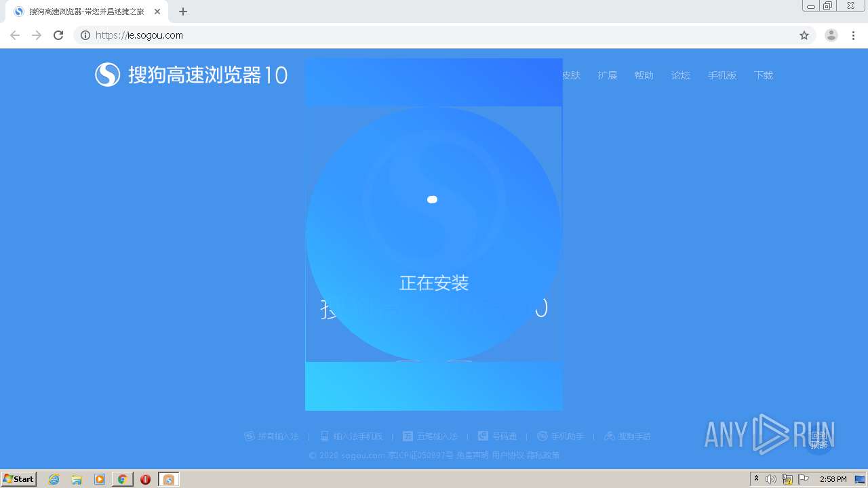Open the 论坛 nav link

pos(681,75)
